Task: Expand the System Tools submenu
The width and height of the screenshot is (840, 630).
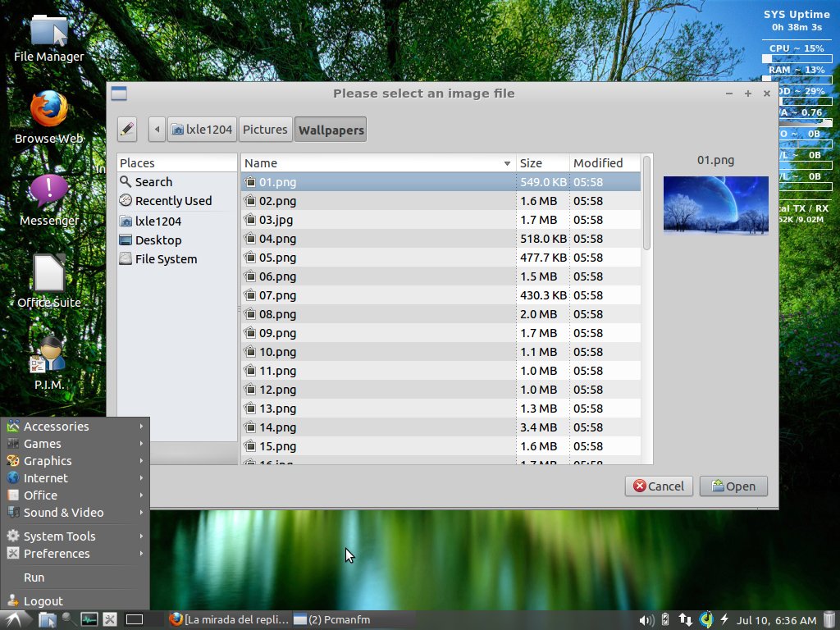Action: click(x=141, y=536)
